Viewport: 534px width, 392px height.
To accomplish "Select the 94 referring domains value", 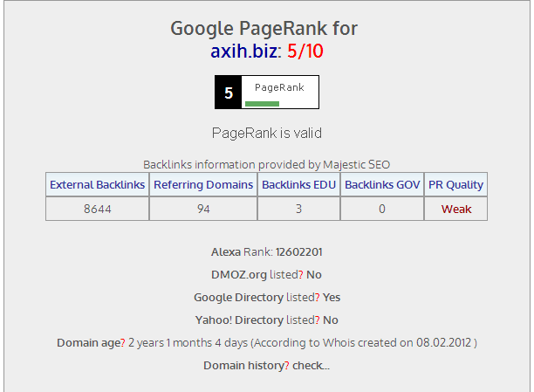I will [x=203, y=209].
